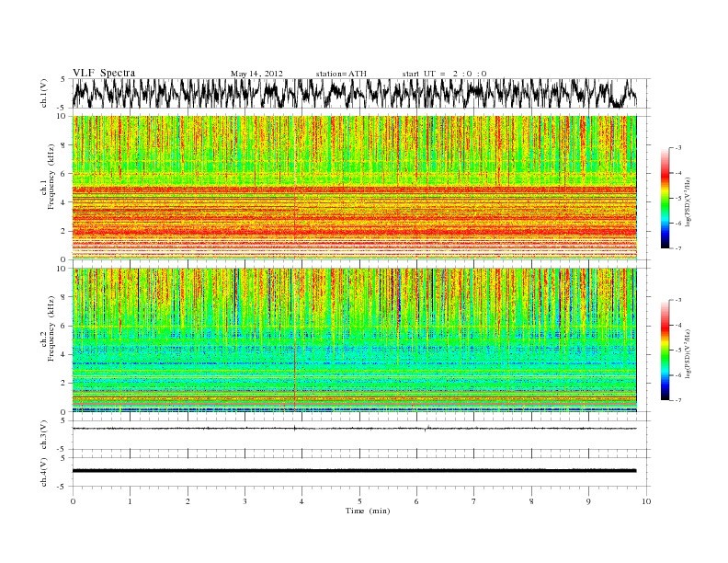Click the log(PSD) label beside ch.2 color bar
Screen dimensions: 728x563
click(x=688, y=352)
